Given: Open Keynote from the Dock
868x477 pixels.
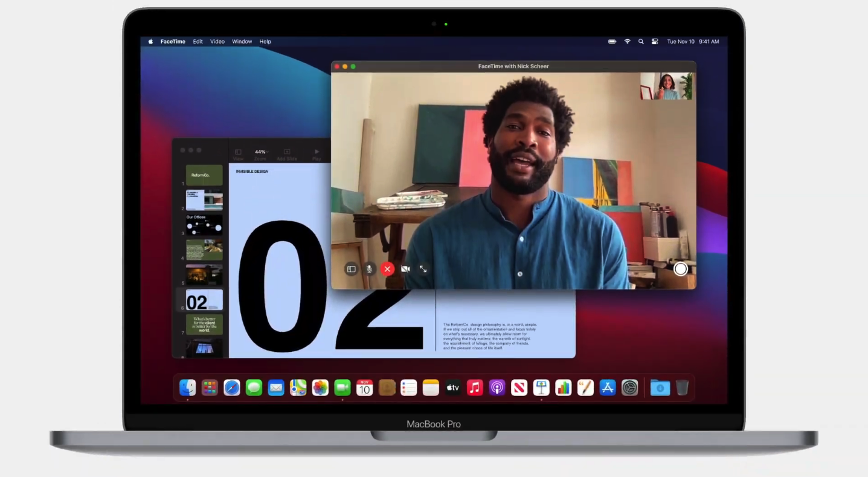Looking at the screenshot, I should (541, 388).
